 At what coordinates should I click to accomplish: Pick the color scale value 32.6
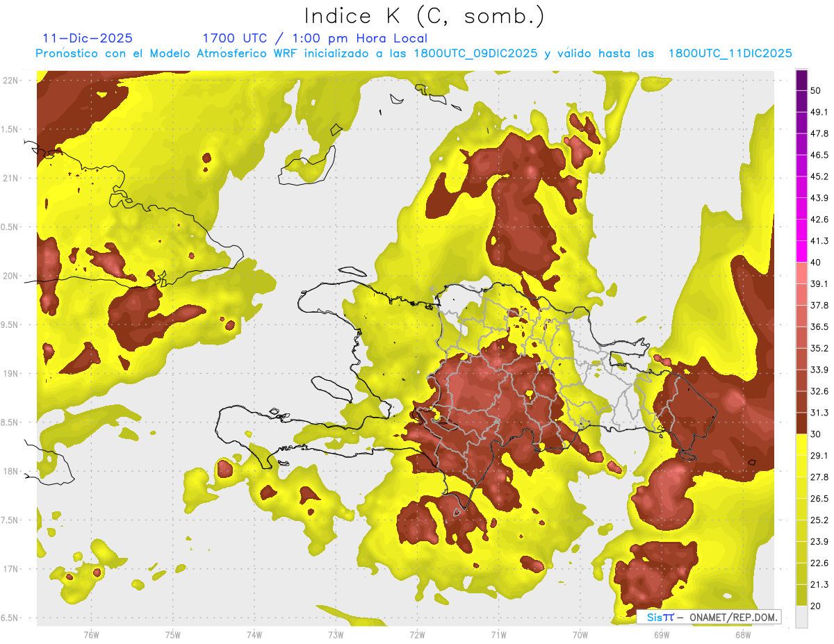click(819, 391)
